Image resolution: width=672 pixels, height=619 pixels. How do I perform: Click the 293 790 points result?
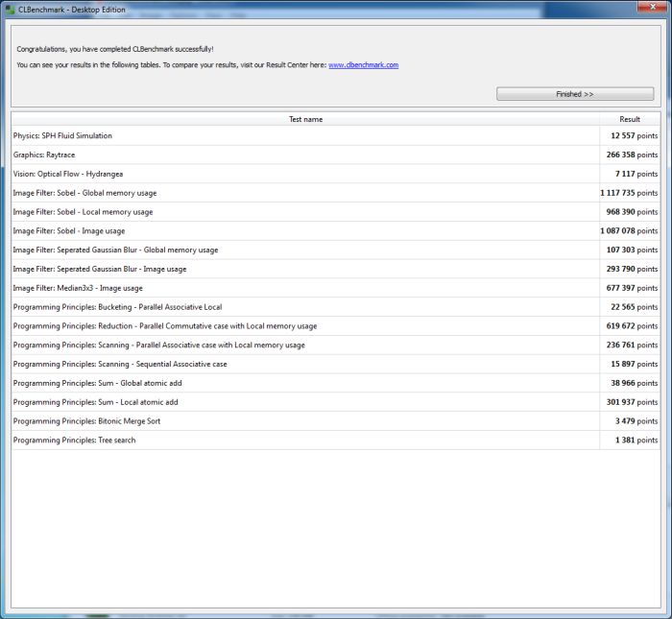click(632, 269)
